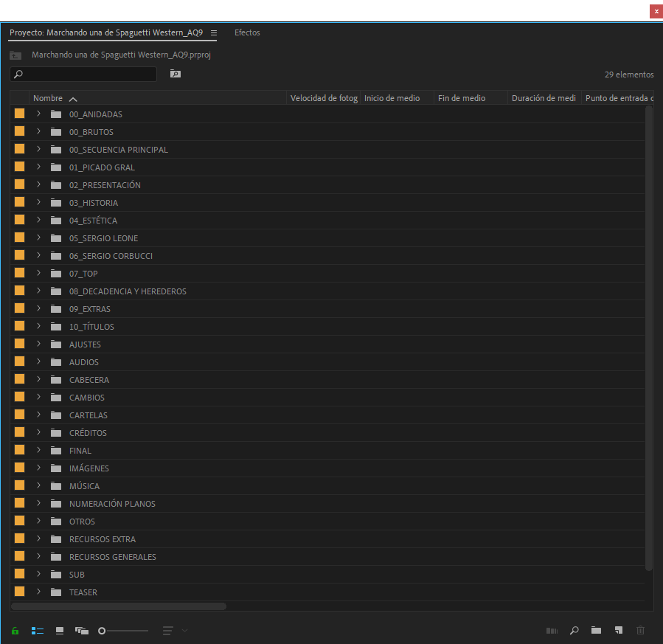Click into the project search field
Viewport: 663px width, 644px height.
click(83, 74)
